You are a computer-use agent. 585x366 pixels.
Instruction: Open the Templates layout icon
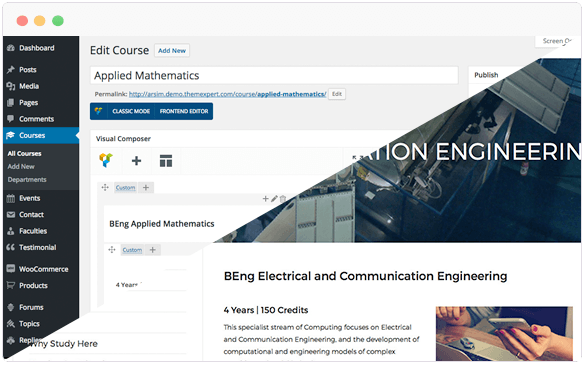click(166, 161)
